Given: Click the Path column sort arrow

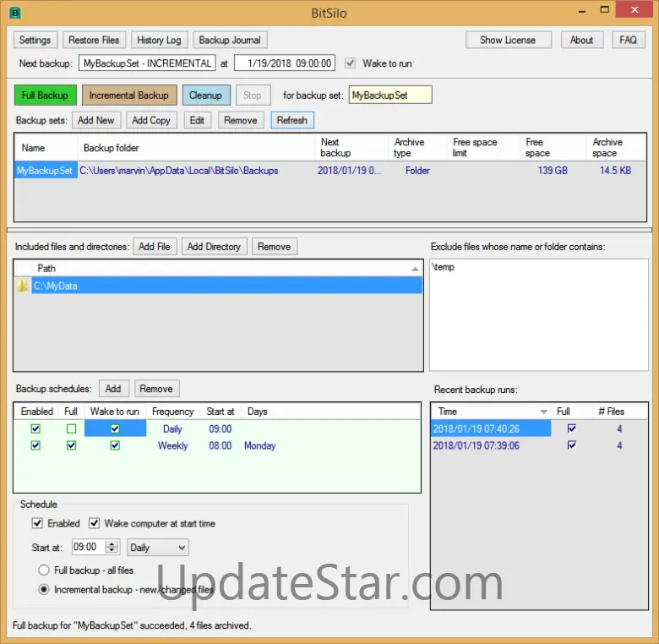Looking at the screenshot, I should pyautogui.click(x=415, y=269).
